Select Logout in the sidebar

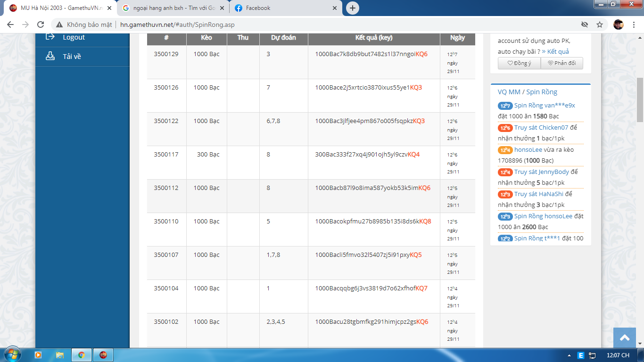click(74, 37)
